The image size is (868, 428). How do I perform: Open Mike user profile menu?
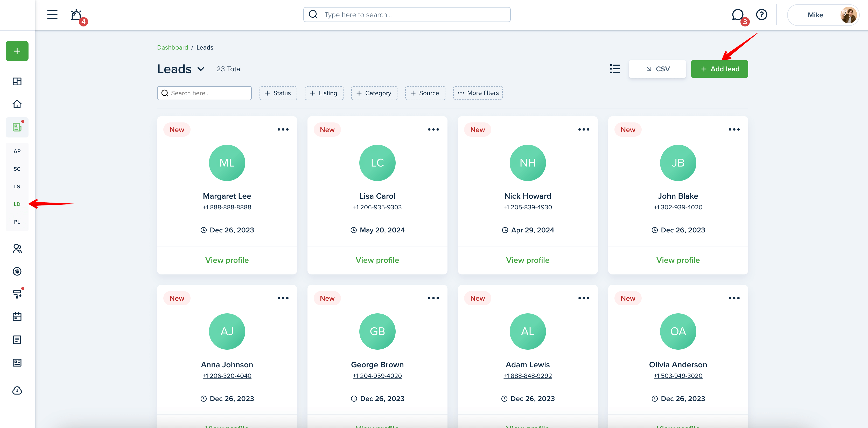823,15
